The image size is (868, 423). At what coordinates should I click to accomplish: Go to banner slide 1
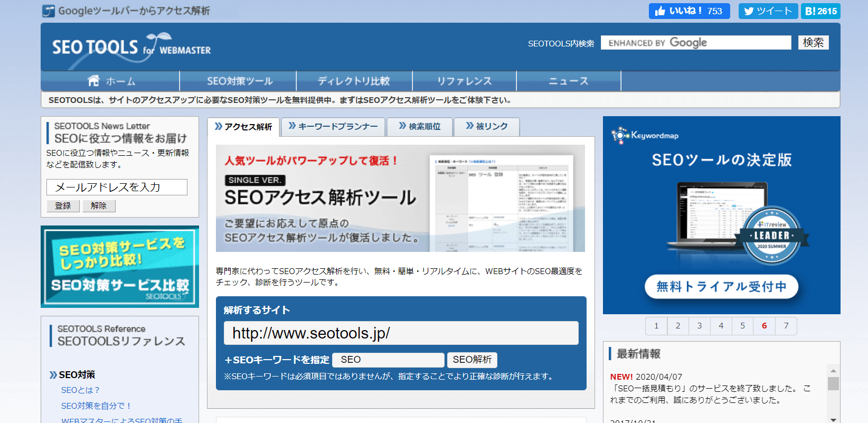click(656, 326)
